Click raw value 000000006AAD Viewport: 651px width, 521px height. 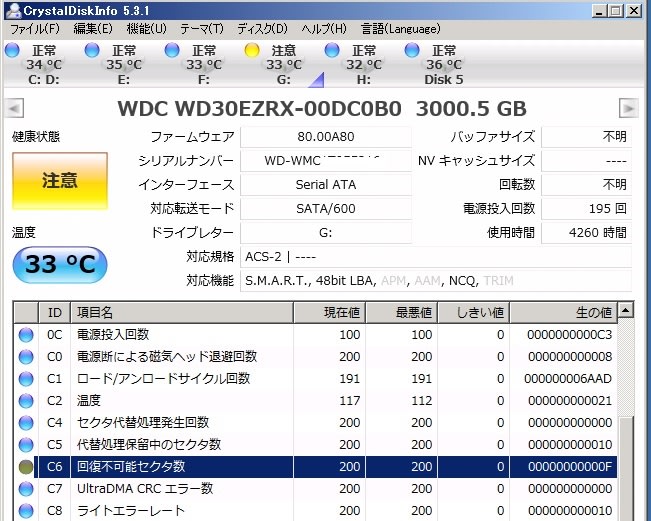click(568, 379)
